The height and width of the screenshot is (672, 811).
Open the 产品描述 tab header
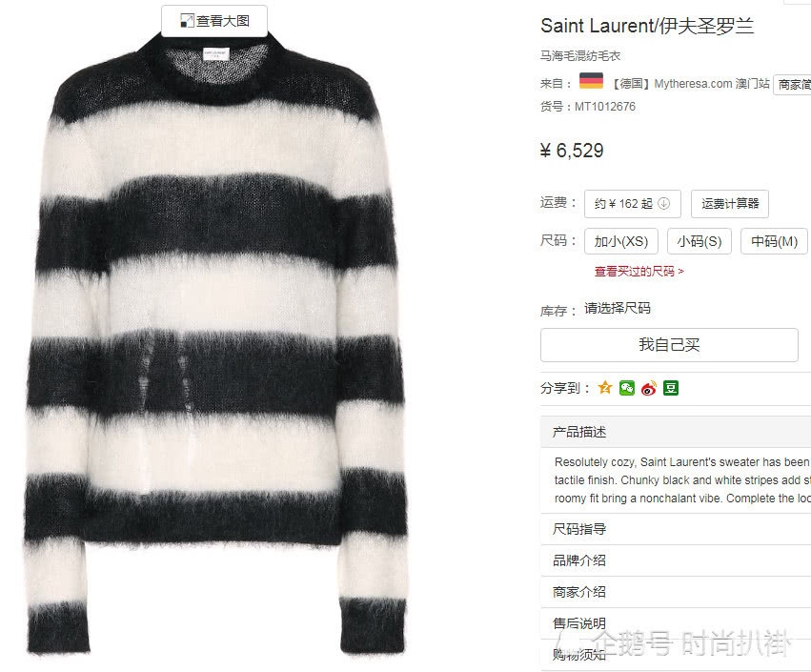click(676, 432)
